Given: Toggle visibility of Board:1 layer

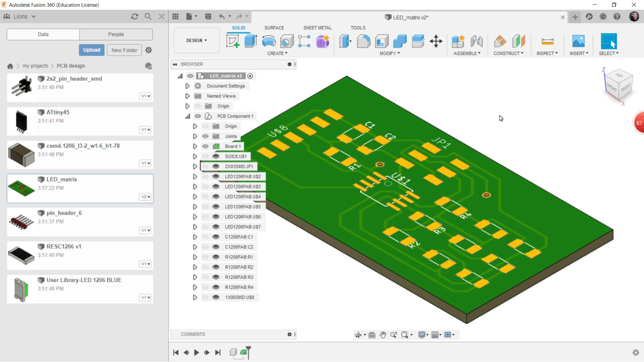Looking at the screenshot, I should (x=205, y=146).
